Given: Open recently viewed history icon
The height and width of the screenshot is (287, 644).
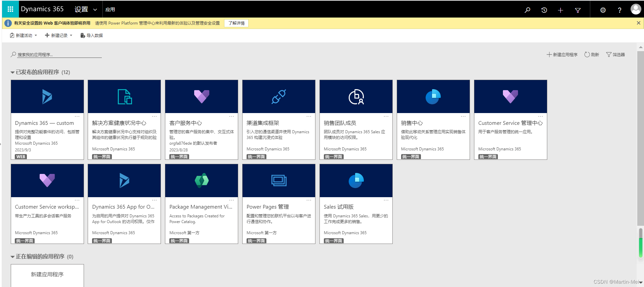Looking at the screenshot, I should (544, 10).
